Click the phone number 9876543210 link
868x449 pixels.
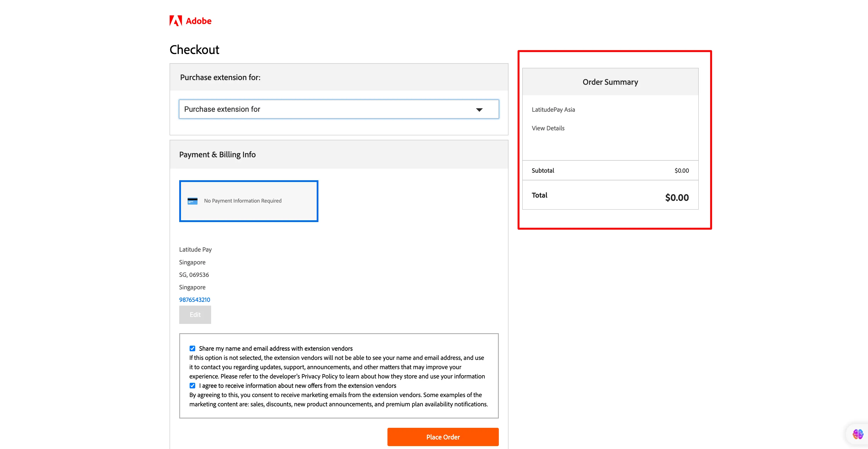pyautogui.click(x=194, y=300)
